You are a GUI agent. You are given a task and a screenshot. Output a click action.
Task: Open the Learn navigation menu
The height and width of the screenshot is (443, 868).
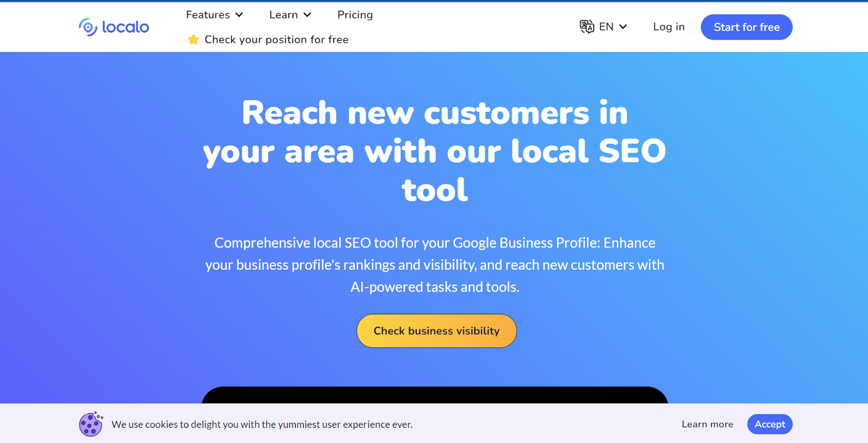click(283, 15)
